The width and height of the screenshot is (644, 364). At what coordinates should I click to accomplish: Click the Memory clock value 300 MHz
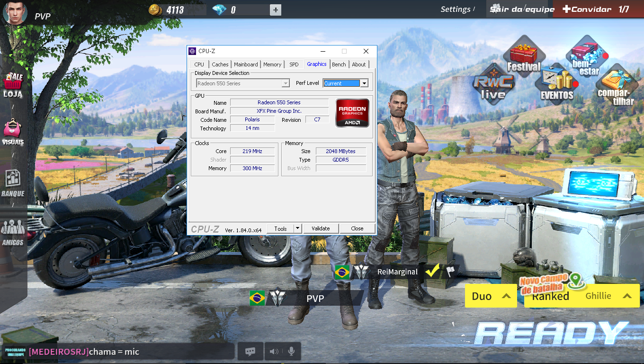tap(252, 168)
